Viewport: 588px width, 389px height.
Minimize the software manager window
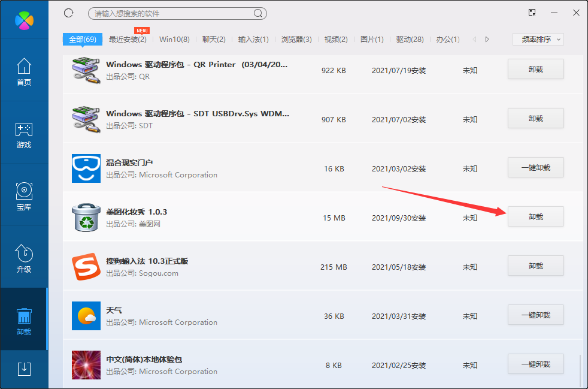(x=554, y=13)
